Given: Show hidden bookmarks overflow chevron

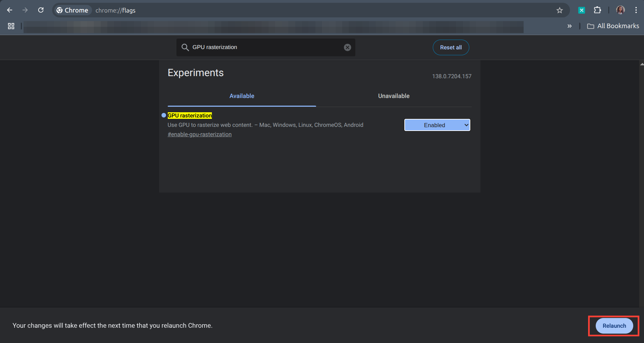Looking at the screenshot, I should tap(569, 26).
